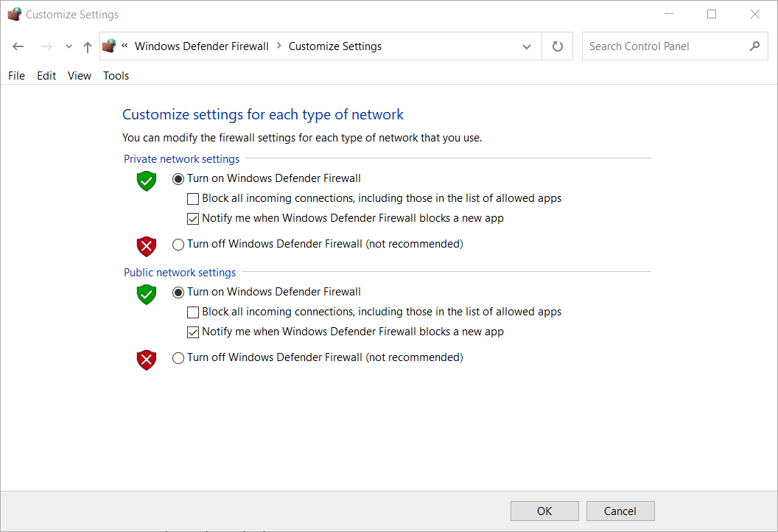Click the Cancel button
This screenshot has height=532, width=778.
click(620, 511)
